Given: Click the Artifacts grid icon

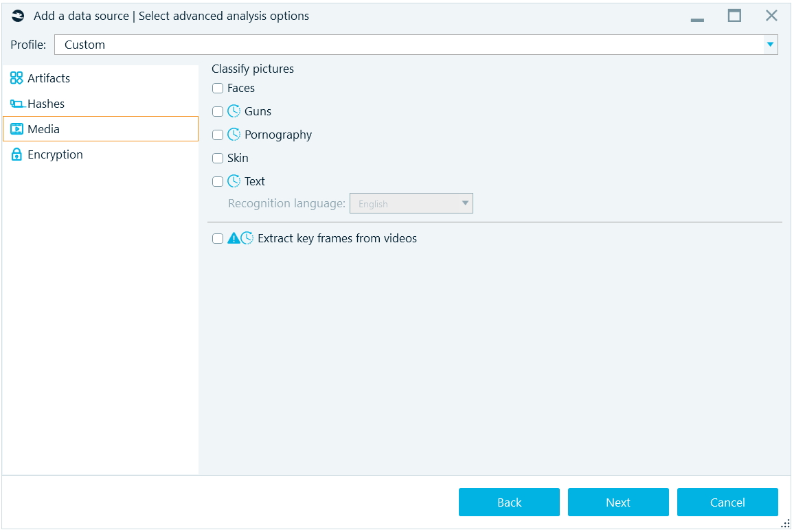Looking at the screenshot, I should pyautogui.click(x=16, y=78).
